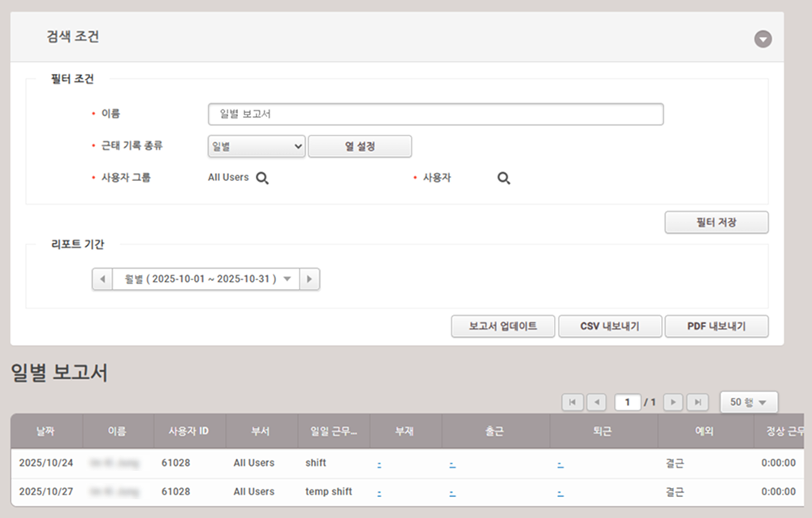Jump to last page of results

(697, 402)
